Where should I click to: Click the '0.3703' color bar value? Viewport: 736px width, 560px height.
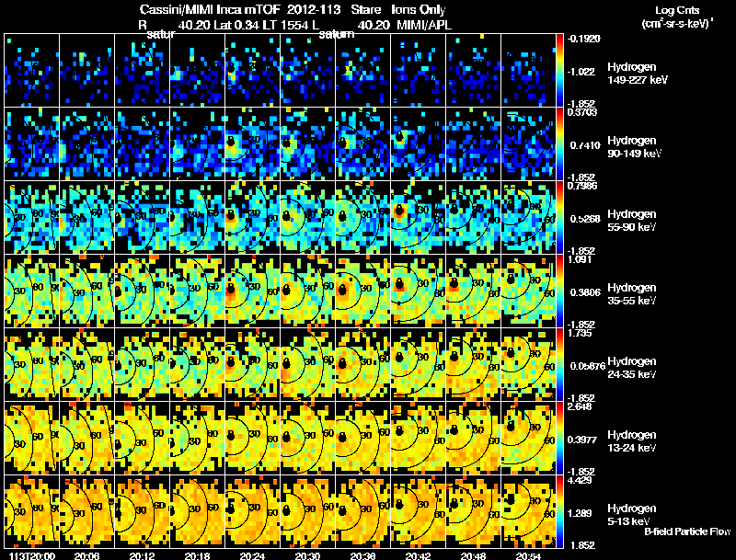coord(582,112)
